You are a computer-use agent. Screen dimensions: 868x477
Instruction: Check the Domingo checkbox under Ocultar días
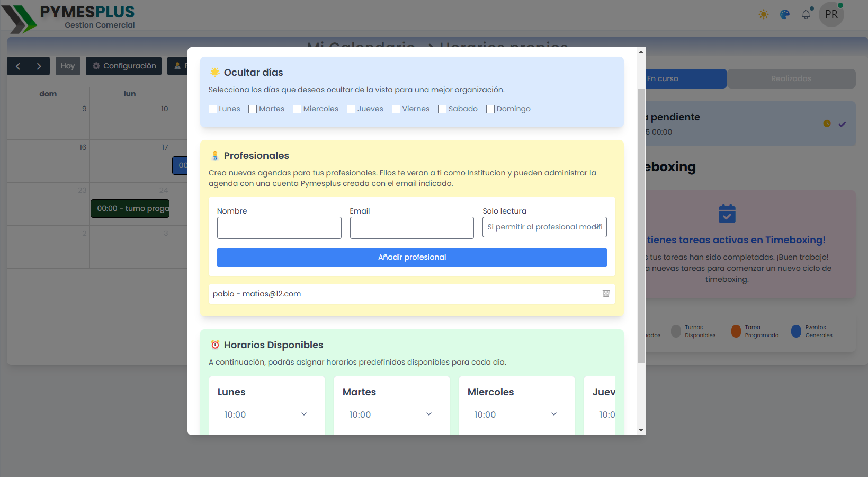coord(490,109)
